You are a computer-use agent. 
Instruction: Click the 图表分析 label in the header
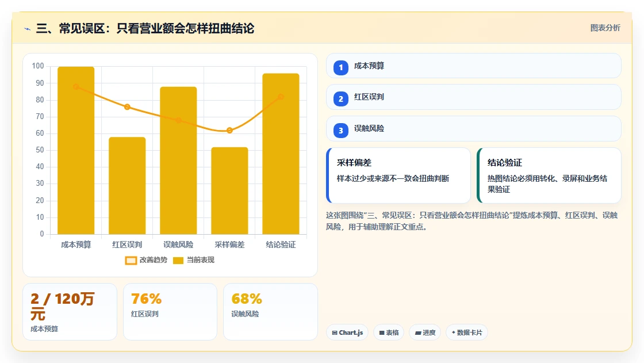(x=605, y=28)
